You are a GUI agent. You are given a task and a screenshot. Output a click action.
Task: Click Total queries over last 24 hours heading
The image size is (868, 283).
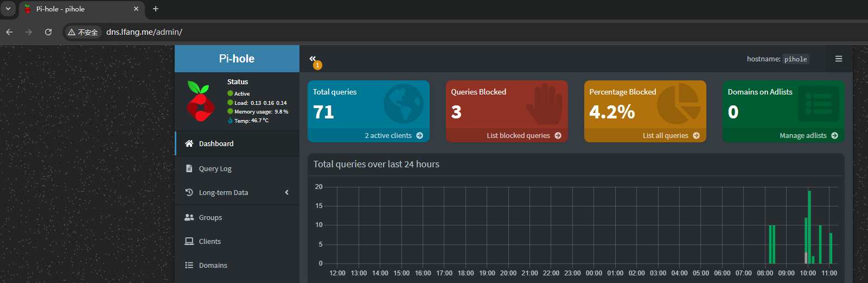(x=376, y=164)
